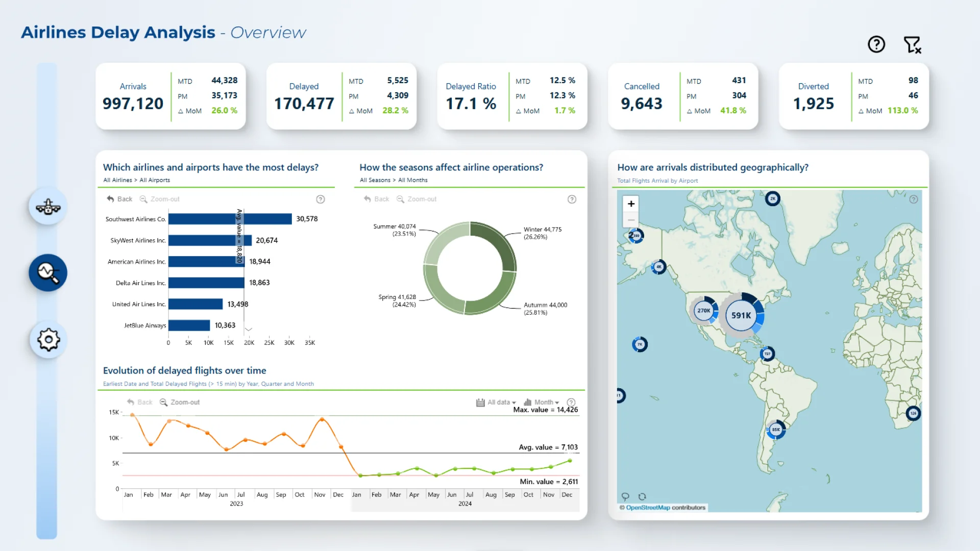Viewport: 980px width, 551px height.
Task: Click the Back arrow in the evolution chart
Action: point(139,402)
